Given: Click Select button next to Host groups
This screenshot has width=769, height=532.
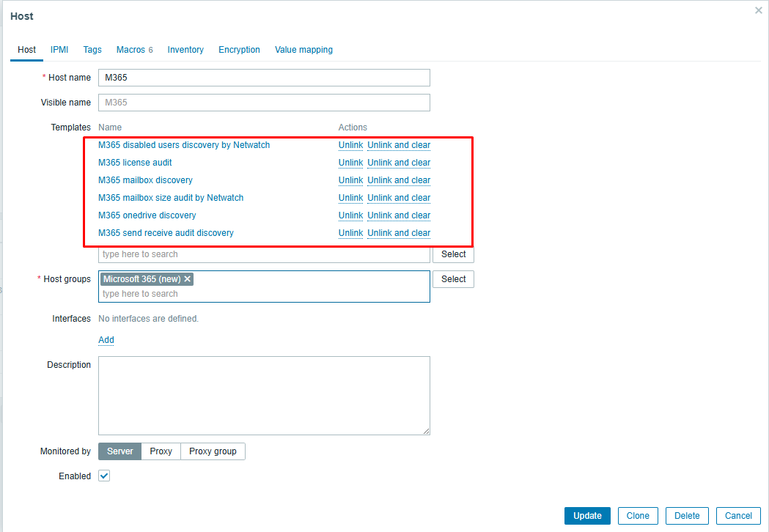Looking at the screenshot, I should pos(453,279).
